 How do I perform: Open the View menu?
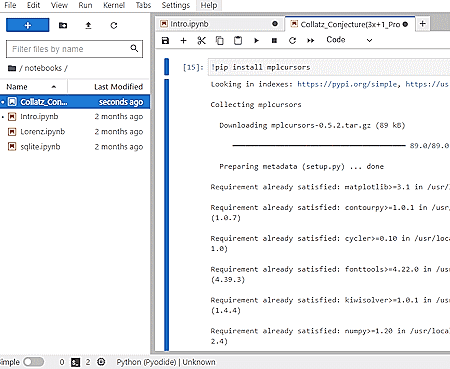point(59,5)
